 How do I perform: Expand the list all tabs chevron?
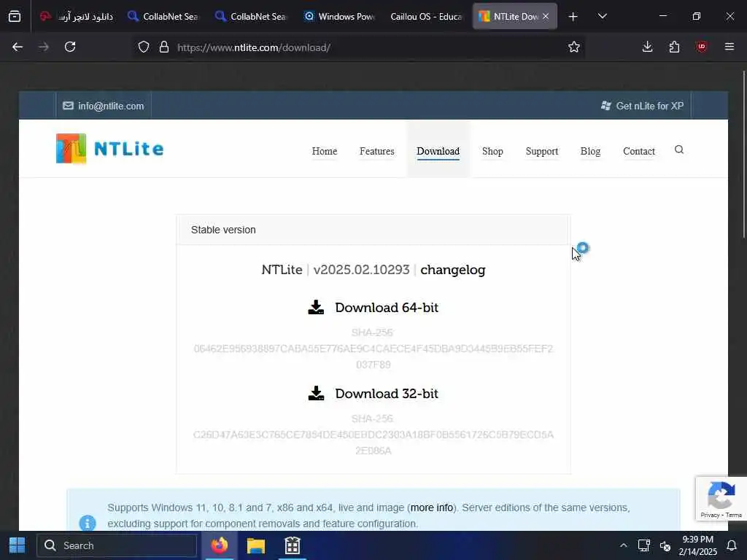[x=602, y=16]
